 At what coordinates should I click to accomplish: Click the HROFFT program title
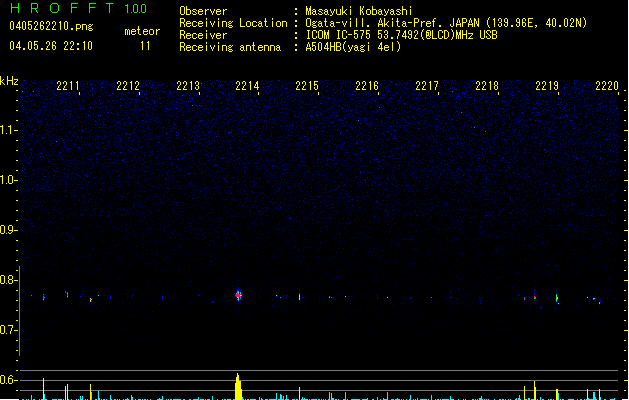click(x=60, y=9)
